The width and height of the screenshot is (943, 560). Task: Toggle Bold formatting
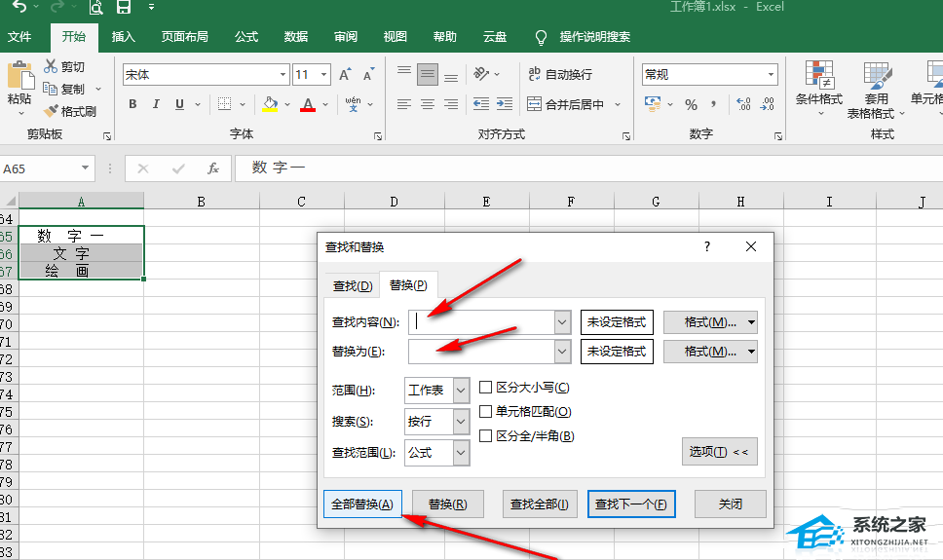tap(132, 104)
